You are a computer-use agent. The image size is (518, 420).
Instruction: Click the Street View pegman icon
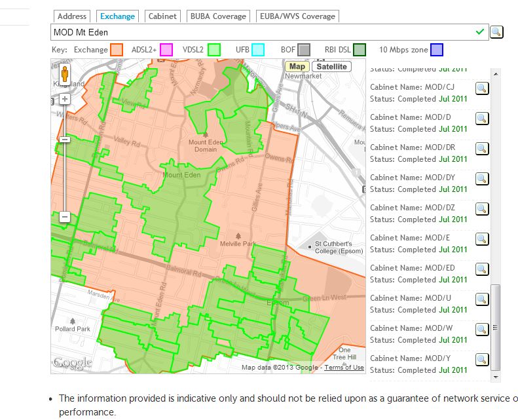(x=64, y=73)
